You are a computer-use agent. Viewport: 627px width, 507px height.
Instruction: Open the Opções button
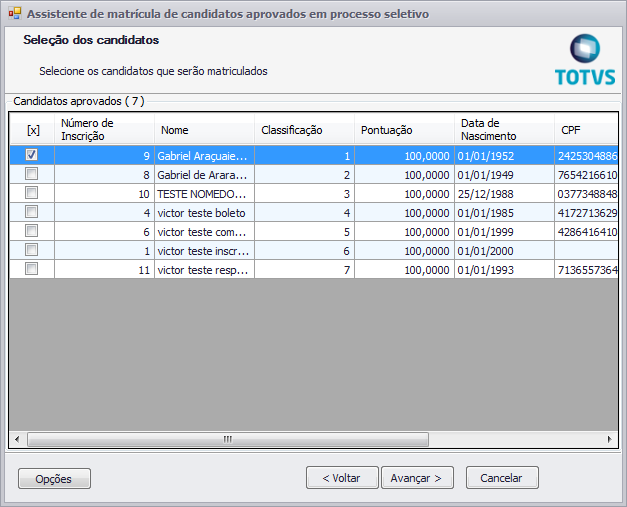54,479
